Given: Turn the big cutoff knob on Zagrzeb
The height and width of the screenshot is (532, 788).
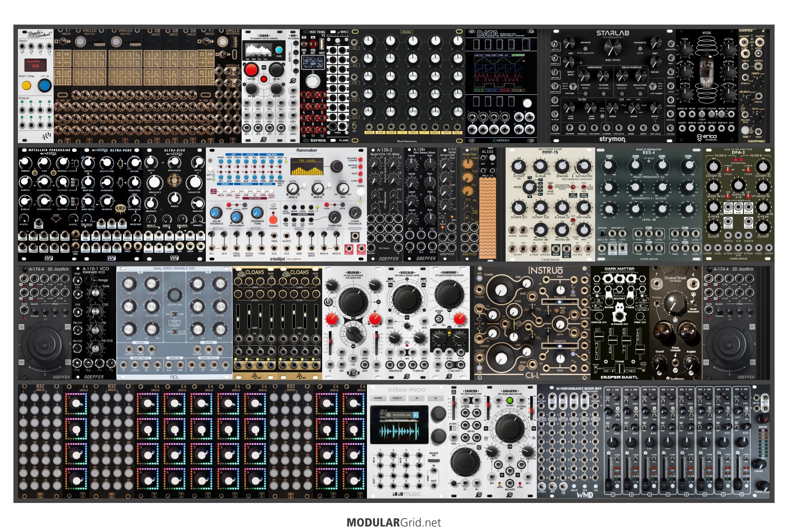Looking at the screenshot, I should coord(464,462).
